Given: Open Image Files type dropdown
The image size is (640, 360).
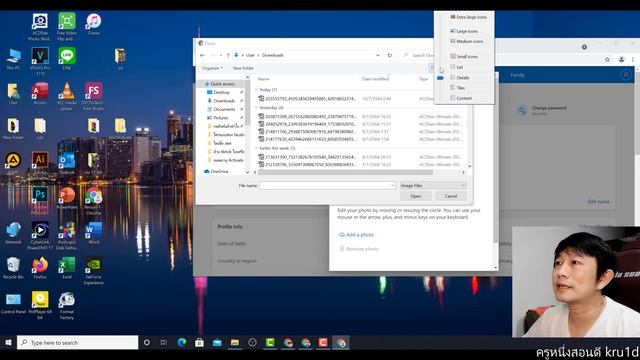Looking at the screenshot, I should click(432, 186).
